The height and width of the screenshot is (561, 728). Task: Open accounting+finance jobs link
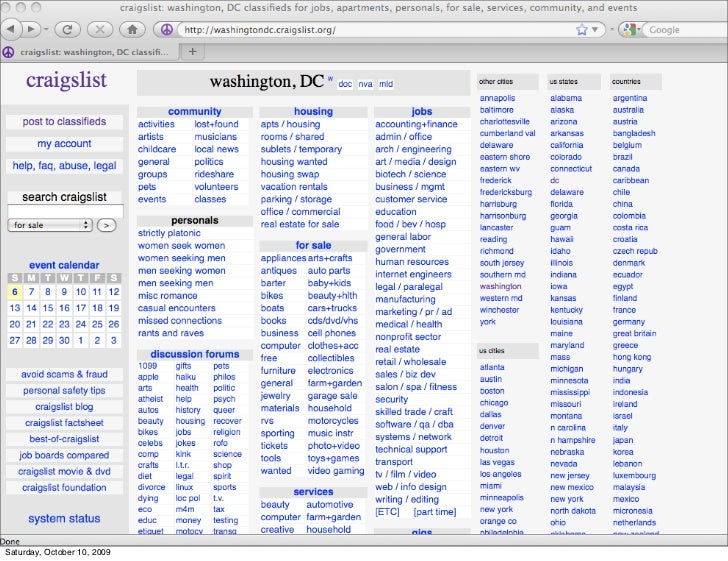(x=416, y=124)
